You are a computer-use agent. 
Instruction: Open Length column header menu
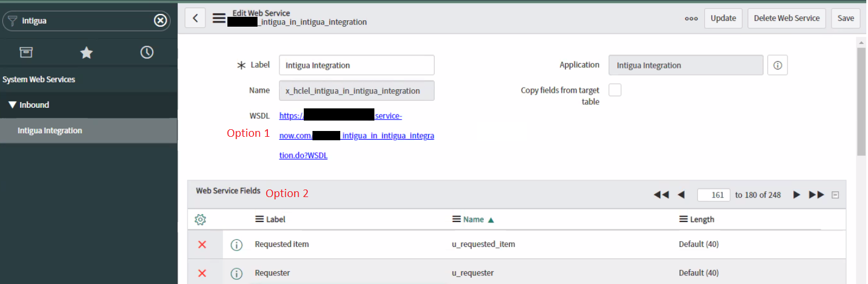pos(683,220)
